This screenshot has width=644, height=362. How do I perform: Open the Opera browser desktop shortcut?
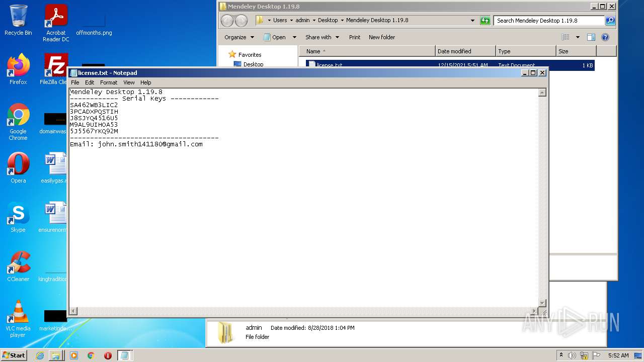[18, 168]
